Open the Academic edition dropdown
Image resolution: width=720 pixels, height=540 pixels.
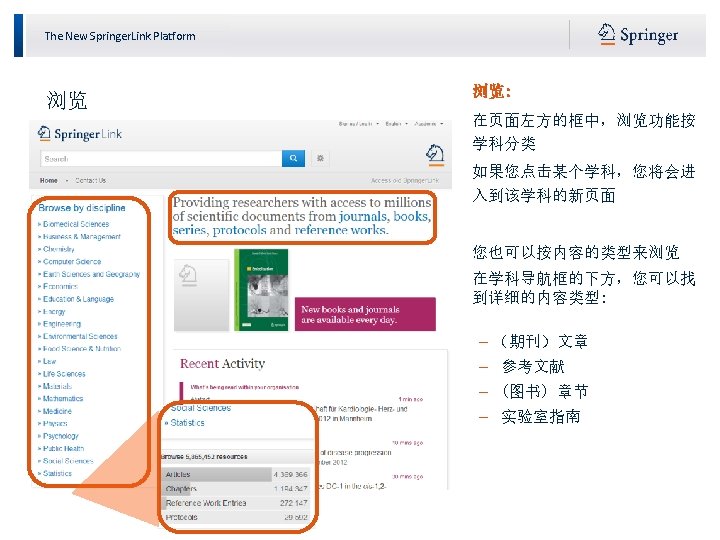click(x=428, y=124)
